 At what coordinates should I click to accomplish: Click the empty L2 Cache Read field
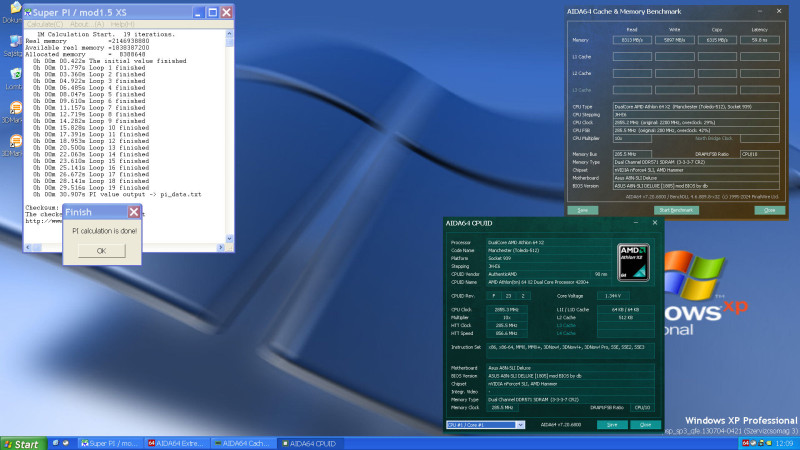[632, 73]
